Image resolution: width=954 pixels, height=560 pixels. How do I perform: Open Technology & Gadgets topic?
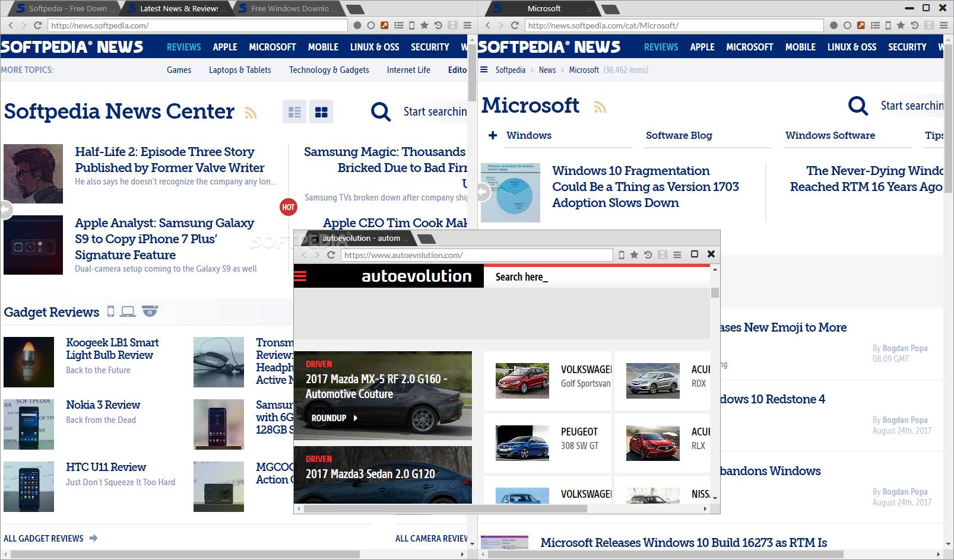click(x=329, y=70)
